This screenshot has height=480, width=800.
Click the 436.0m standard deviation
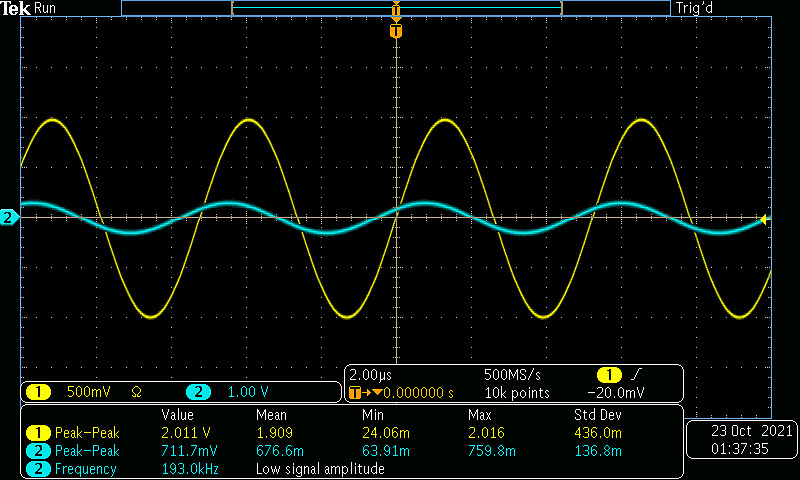coord(598,433)
